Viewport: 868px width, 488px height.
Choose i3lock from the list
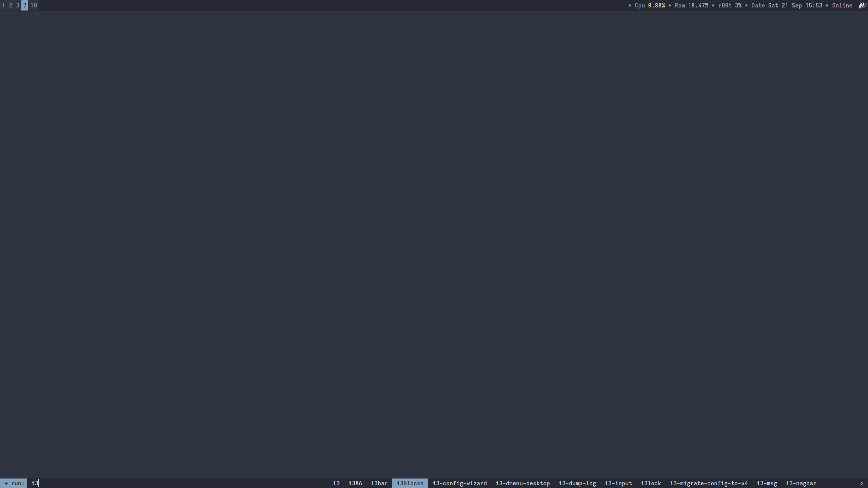click(x=651, y=483)
